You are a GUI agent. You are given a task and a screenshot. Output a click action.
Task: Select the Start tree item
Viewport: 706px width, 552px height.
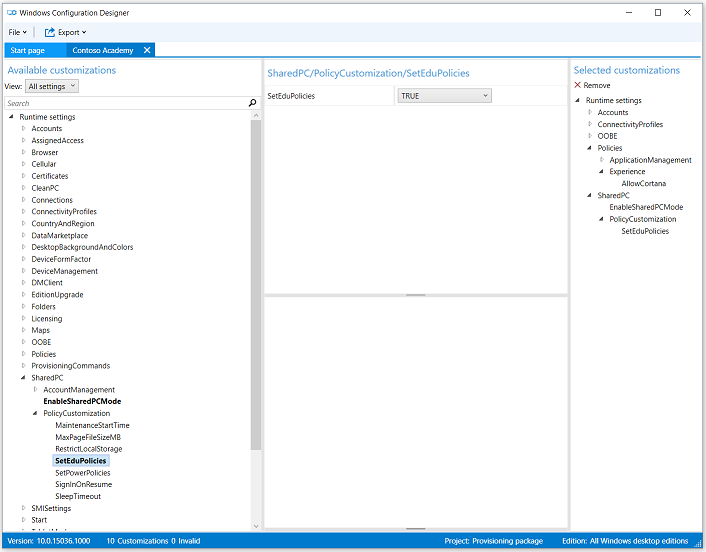pos(39,520)
